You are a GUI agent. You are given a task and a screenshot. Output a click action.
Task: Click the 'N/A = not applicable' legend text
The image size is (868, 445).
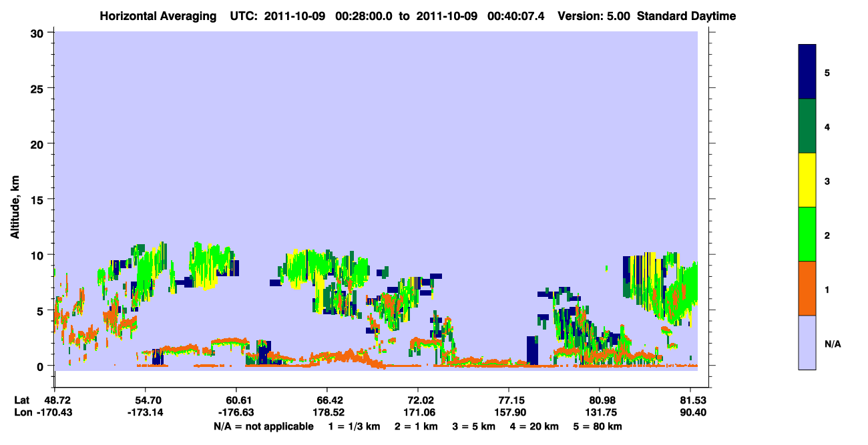pyautogui.click(x=263, y=426)
